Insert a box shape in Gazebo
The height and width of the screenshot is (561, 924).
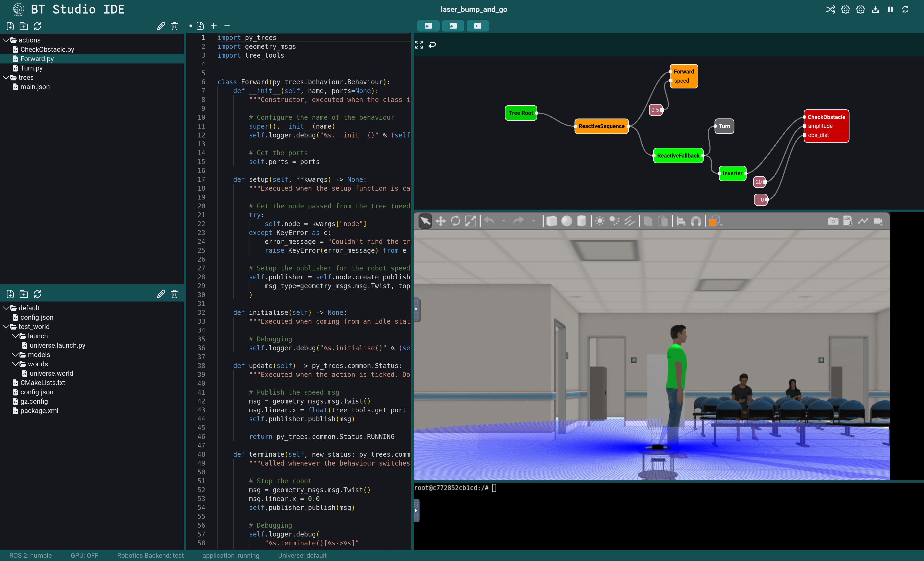(x=552, y=221)
